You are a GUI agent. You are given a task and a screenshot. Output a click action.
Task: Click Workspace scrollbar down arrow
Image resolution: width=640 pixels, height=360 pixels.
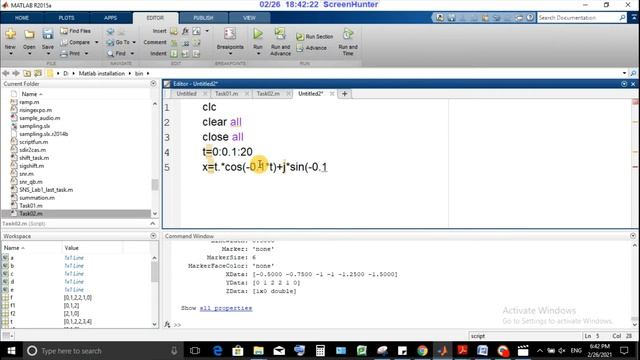click(x=155, y=324)
